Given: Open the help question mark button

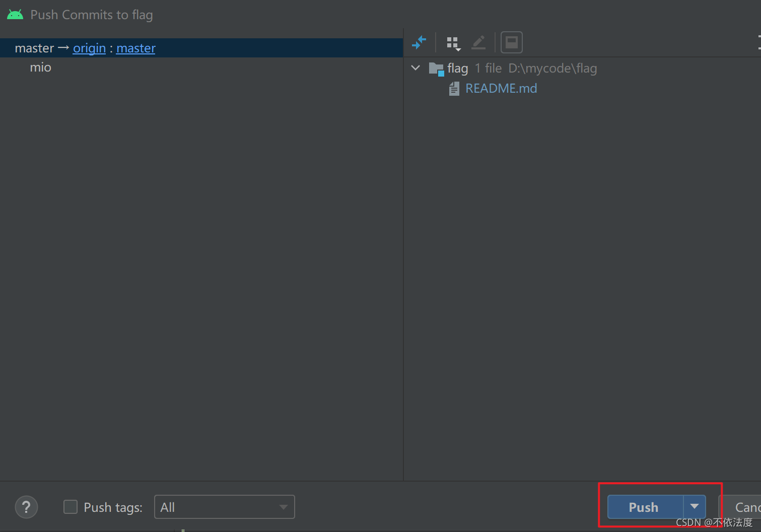Looking at the screenshot, I should coord(26,507).
